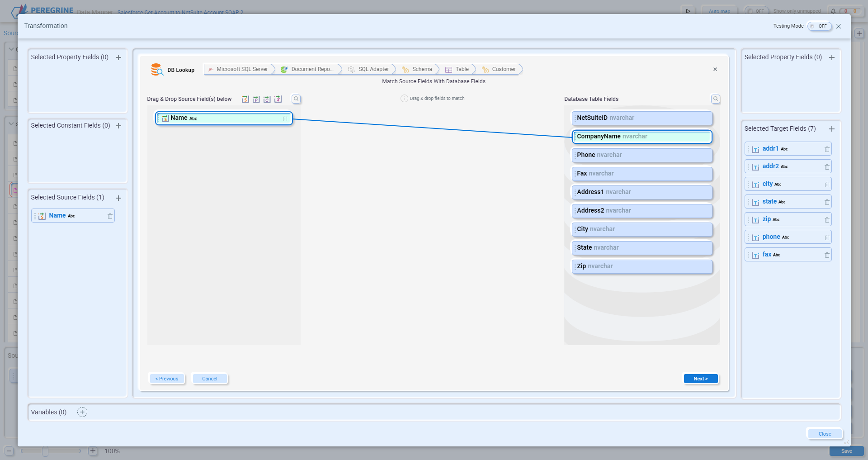Screen dimensions: 868x460
Task: Select Fax nvarchar database field
Action: (642, 174)
